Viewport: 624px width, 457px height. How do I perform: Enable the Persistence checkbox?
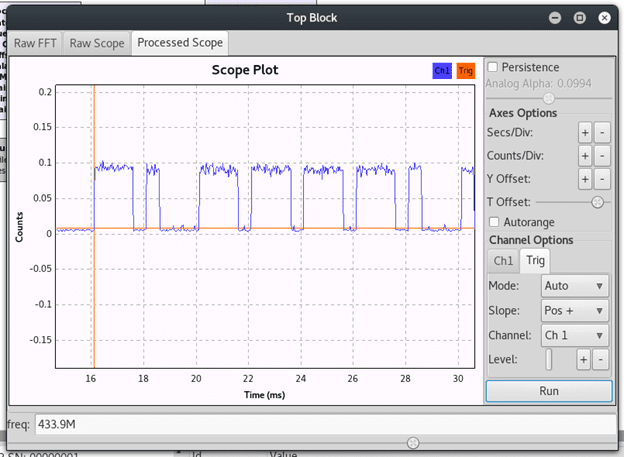(493, 67)
